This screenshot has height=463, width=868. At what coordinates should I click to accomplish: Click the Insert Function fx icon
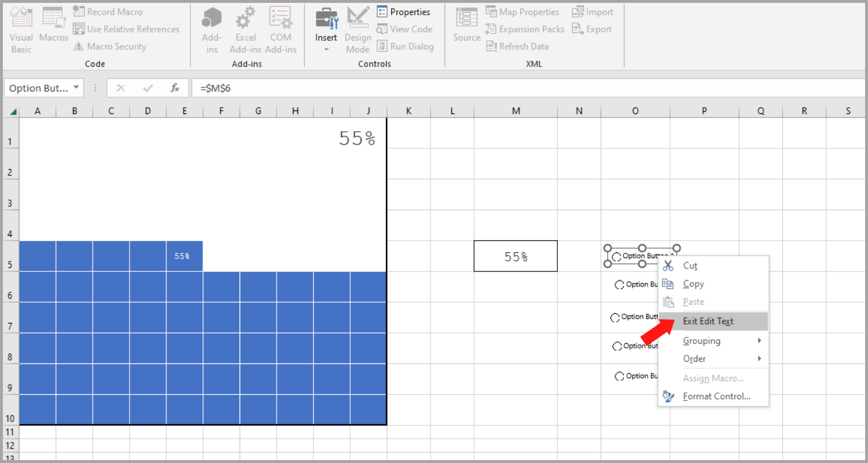click(x=175, y=88)
